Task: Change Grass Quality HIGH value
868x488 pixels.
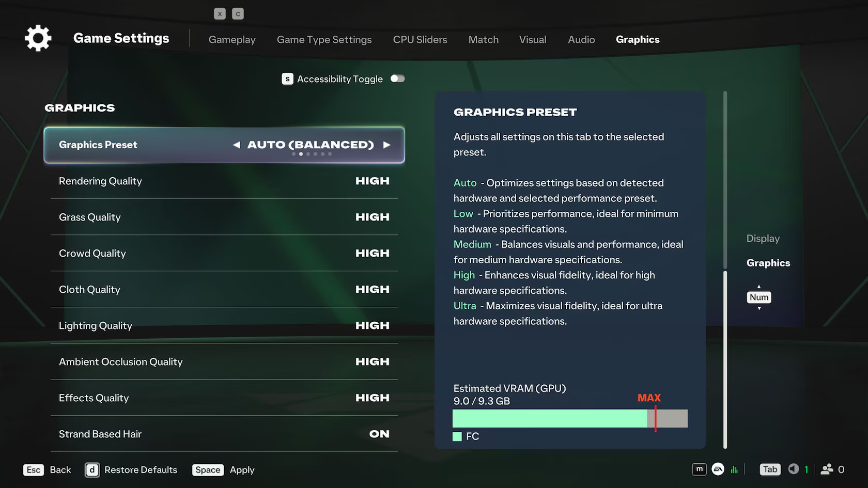Action: [x=373, y=217]
